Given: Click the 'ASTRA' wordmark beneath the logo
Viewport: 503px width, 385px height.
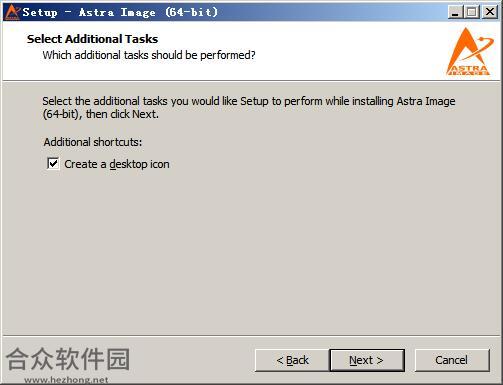Looking at the screenshot, I should point(468,69).
